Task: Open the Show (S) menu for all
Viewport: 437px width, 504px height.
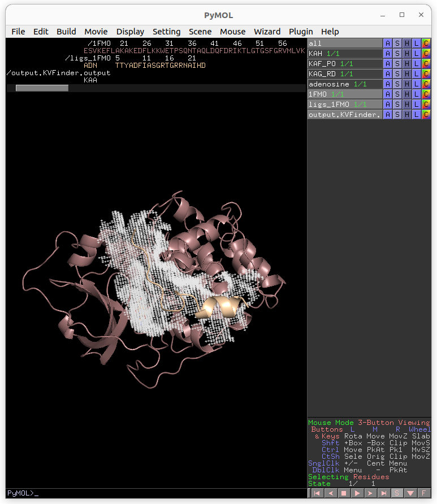Action: pyautogui.click(x=397, y=44)
